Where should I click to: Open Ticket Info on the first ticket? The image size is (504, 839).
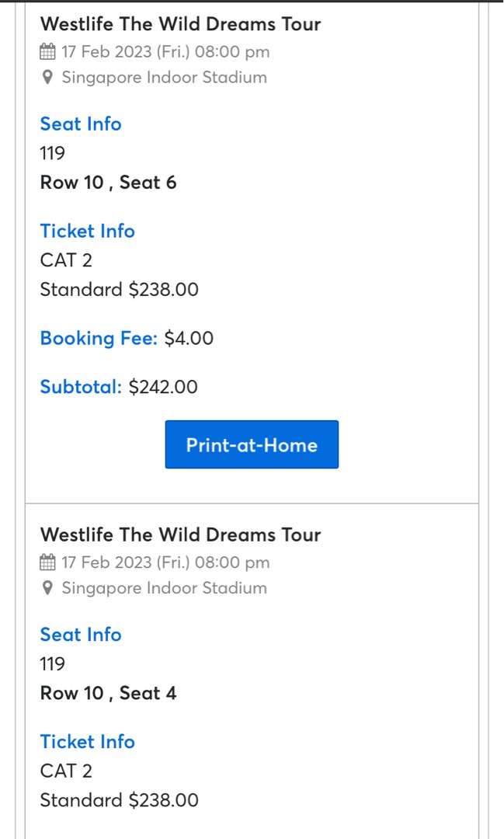click(87, 231)
